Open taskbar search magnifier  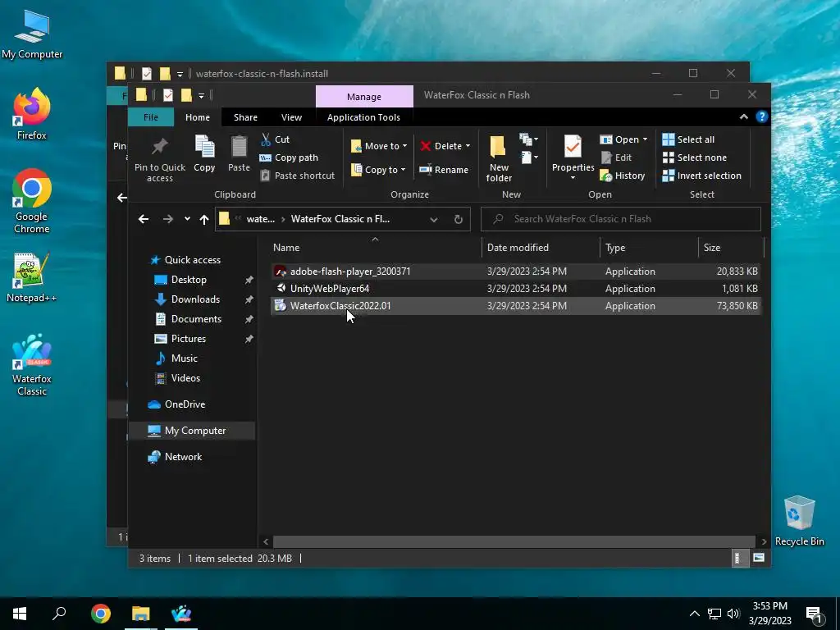pos(59,614)
